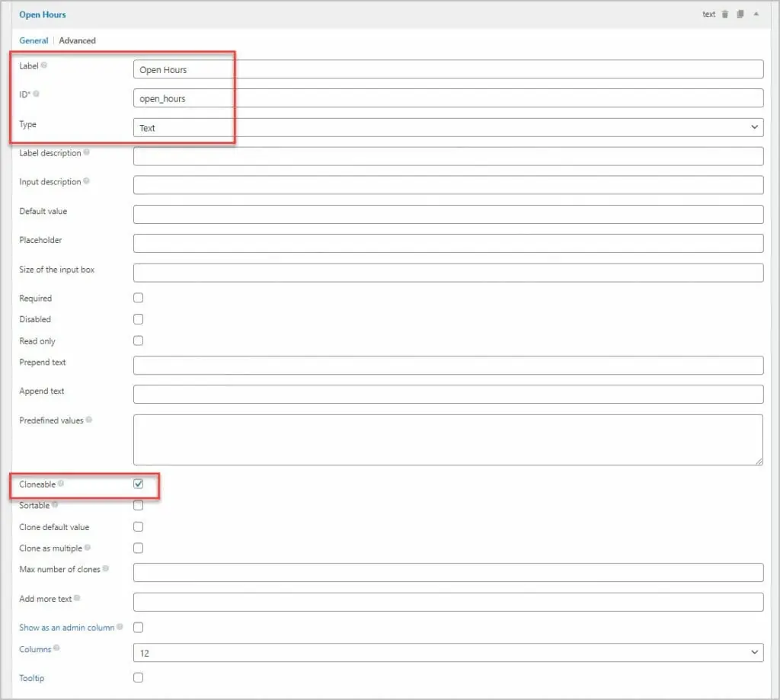
Task: Click the help icon next to ID
Action: tap(37, 94)
